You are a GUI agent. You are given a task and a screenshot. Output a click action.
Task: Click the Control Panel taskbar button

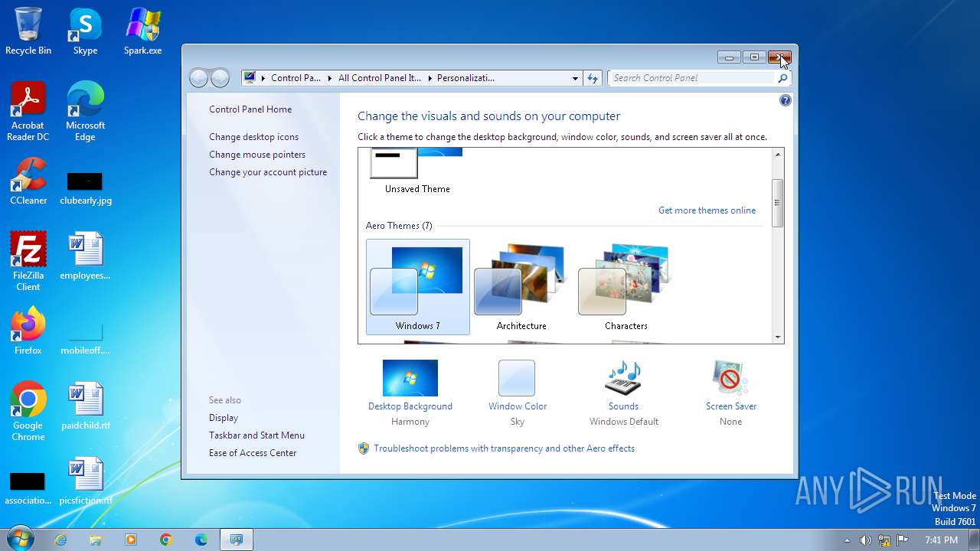point(237,540)
